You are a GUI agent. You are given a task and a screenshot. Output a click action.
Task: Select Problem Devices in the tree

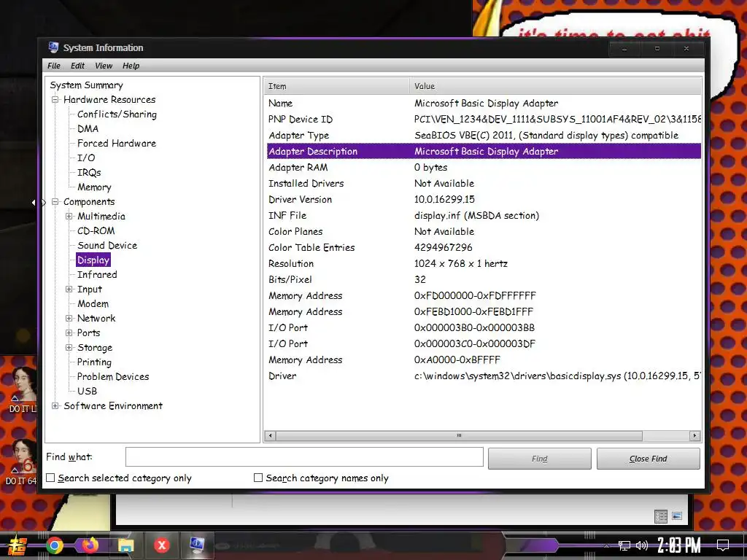[113, 377]
